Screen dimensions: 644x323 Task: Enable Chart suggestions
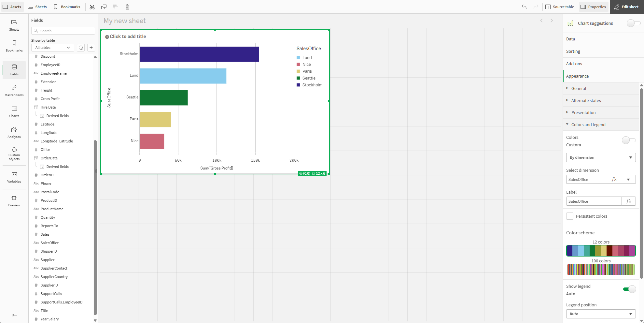pyautogui.click(x=633, y=23)
